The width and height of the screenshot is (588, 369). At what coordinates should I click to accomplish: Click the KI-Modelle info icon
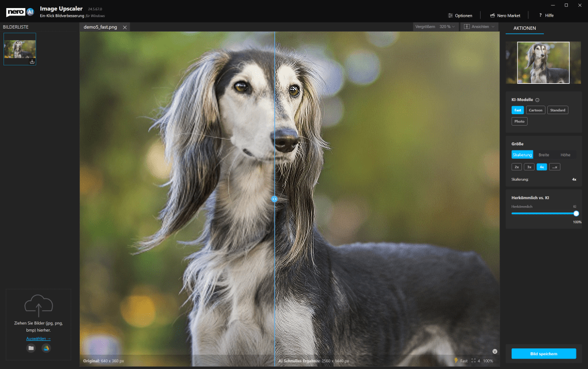coord(537,100)
